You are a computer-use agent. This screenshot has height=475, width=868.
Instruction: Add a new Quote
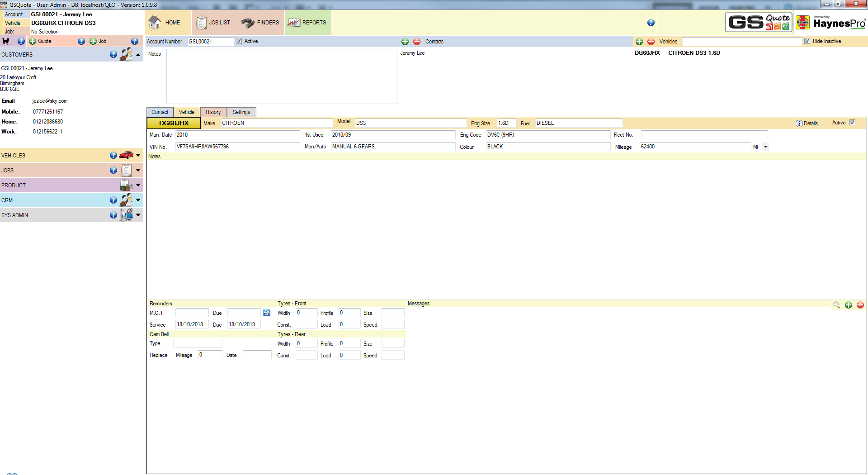(x=41, y=41)
